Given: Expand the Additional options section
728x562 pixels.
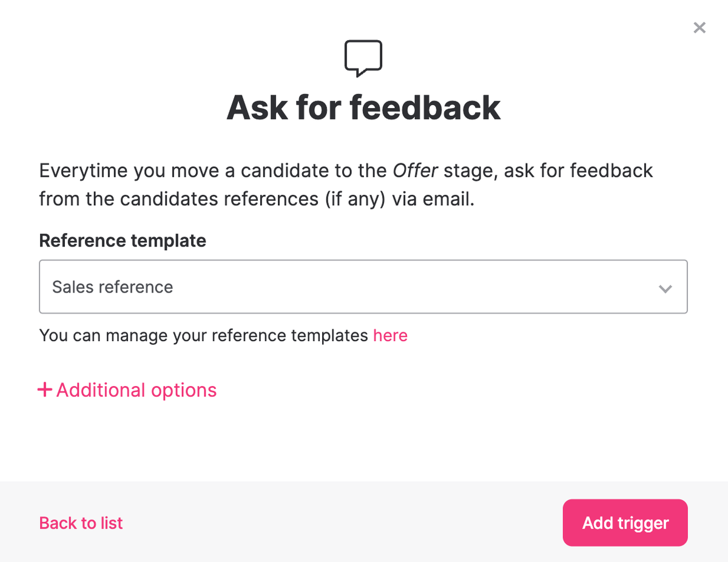Looking at the screenshot, I should 136,390.
